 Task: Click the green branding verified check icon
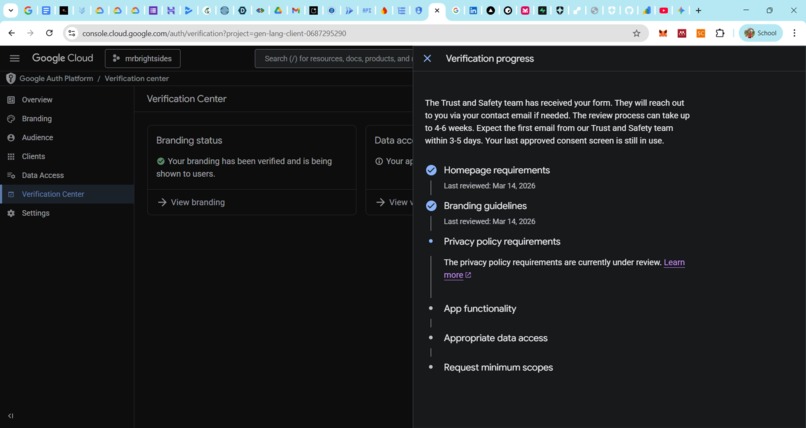(x=161, y=161)
